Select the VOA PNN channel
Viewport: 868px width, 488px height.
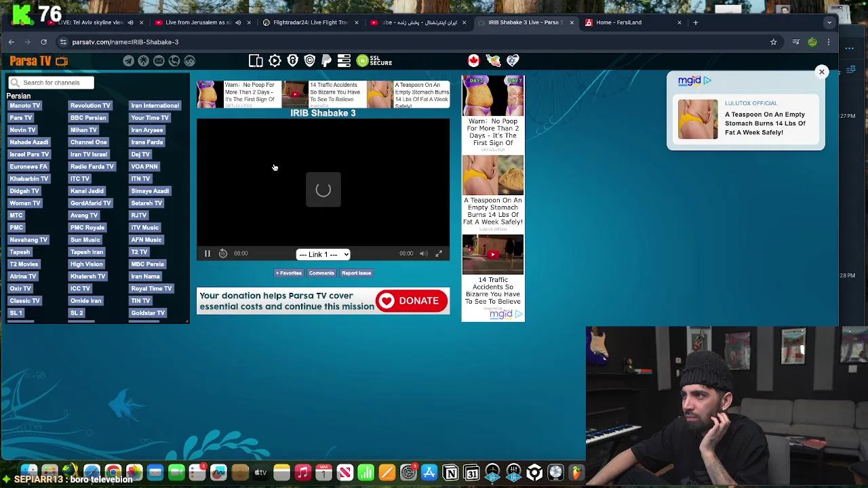(144, 167)
